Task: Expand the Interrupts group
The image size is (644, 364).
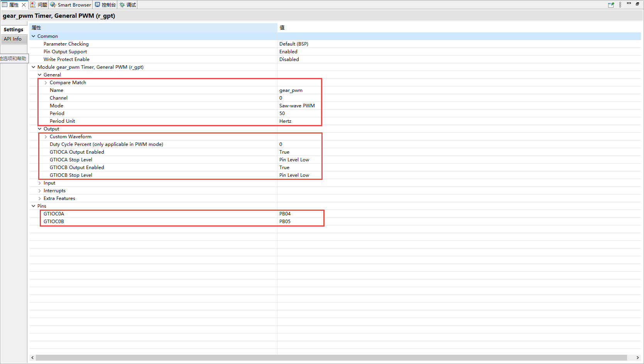Action: click(39, 191)
